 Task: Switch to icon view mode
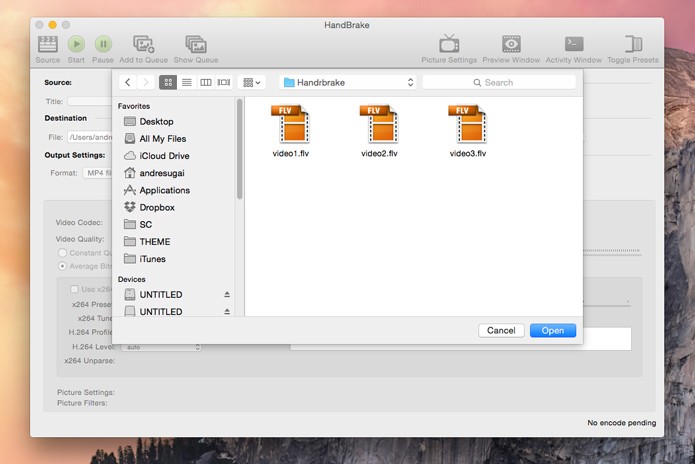click(168, 82)
